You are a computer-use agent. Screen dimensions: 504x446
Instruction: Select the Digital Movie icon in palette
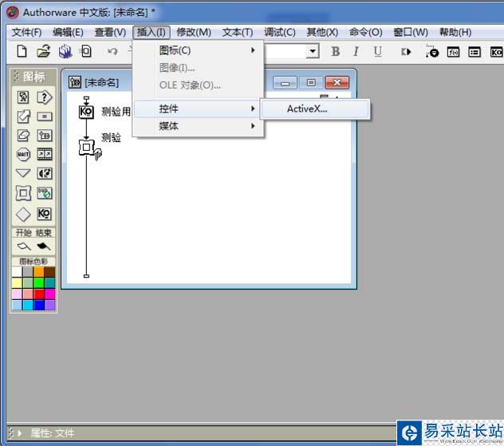pos(45,154)
